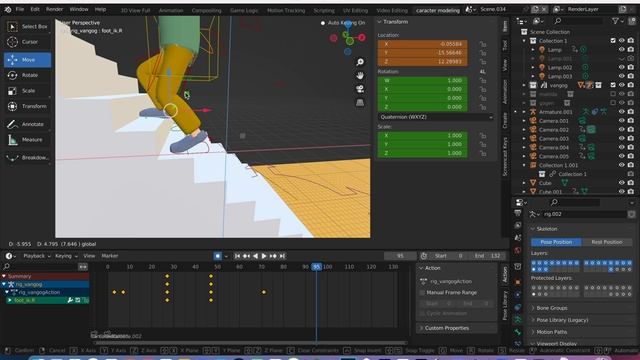The image size is (640, 360).
Task: Jump to the first frame
Action: pyautogui.click(x=238, y=256)
